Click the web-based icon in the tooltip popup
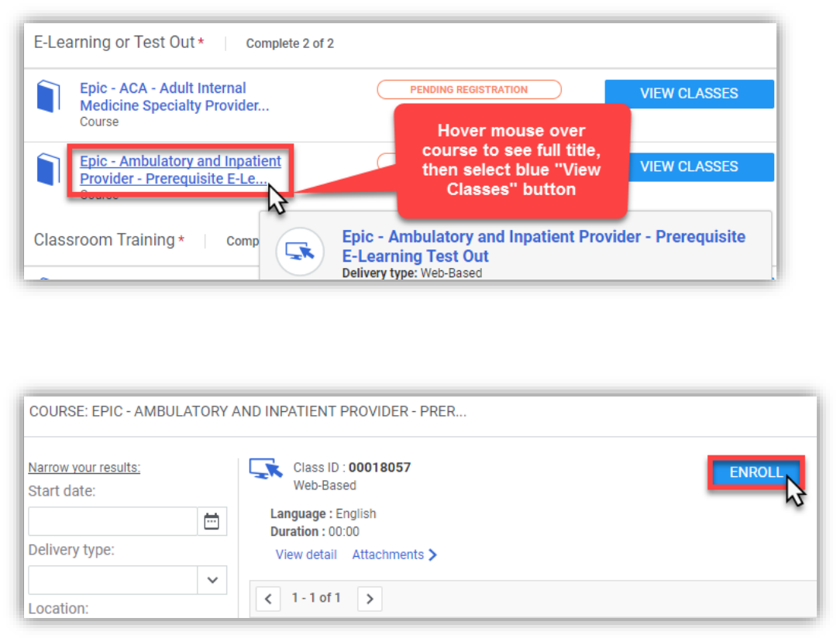 tap(299, 251)
